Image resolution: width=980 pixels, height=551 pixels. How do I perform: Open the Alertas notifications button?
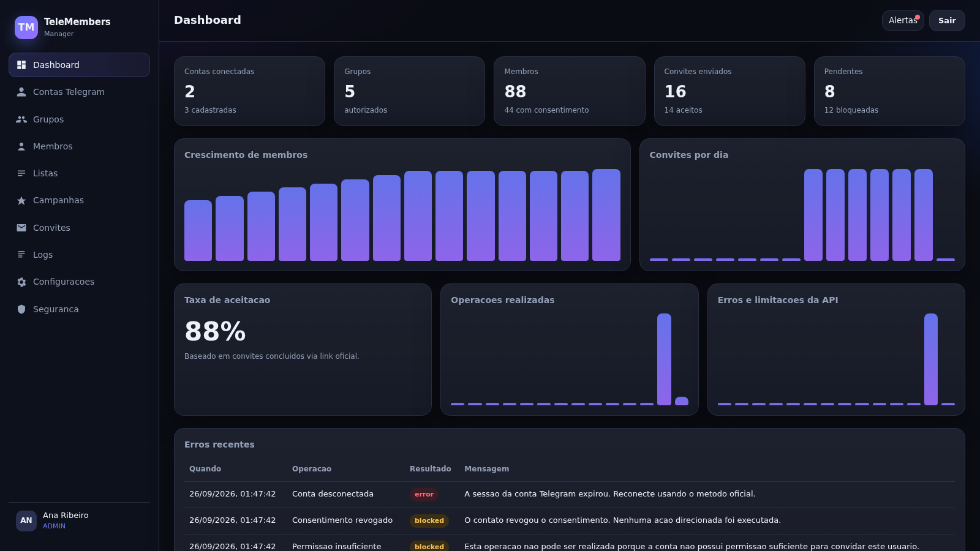tap(903, 20)
